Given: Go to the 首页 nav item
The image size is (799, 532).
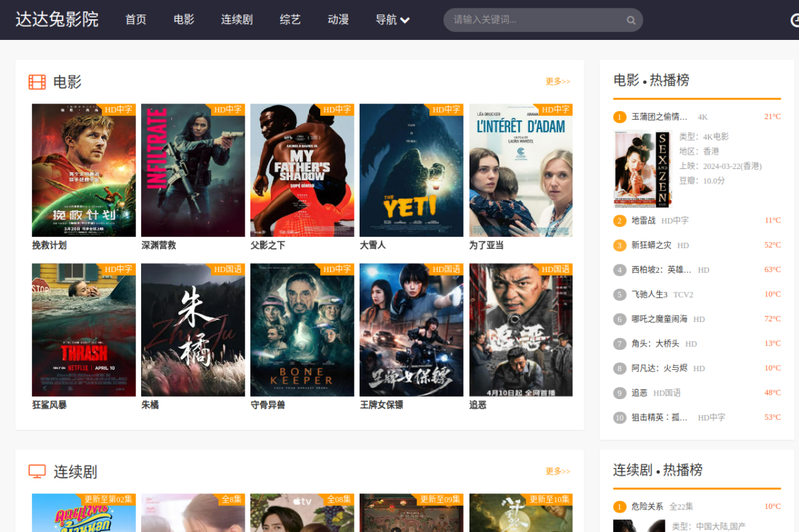Looking at the screenshot, I should [135, 20].
